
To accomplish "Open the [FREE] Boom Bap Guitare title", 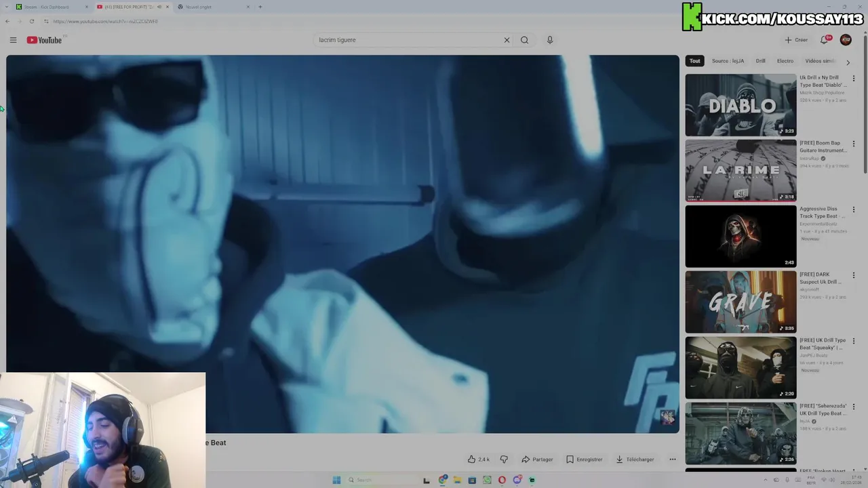I will click(823, 147).
